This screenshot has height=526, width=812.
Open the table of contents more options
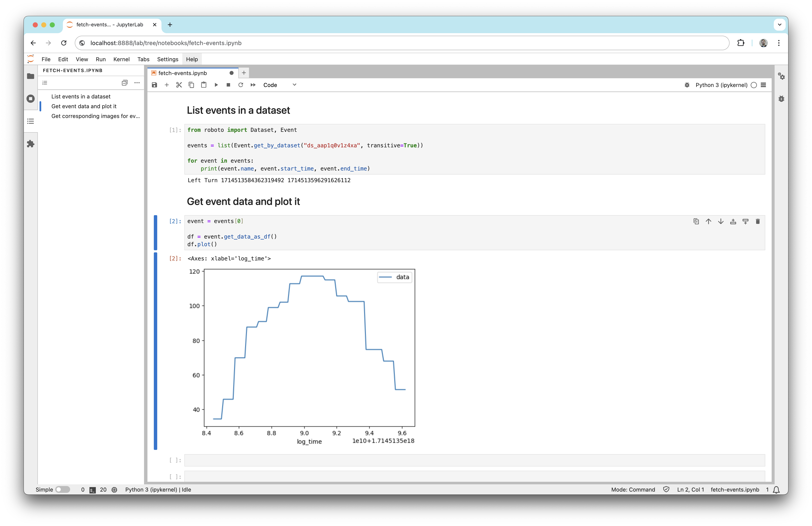coord(137,83)
